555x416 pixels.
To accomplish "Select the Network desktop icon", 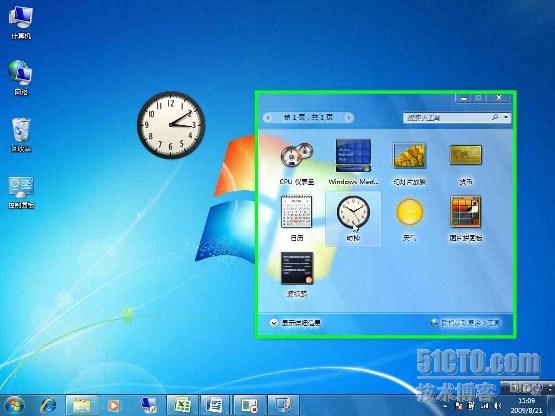I will (21, 78).
